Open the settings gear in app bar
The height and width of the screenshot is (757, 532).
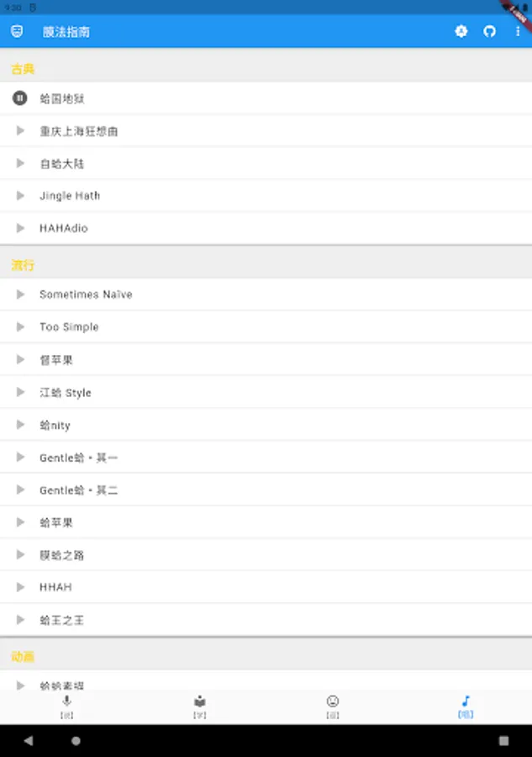tap(461, 31)
